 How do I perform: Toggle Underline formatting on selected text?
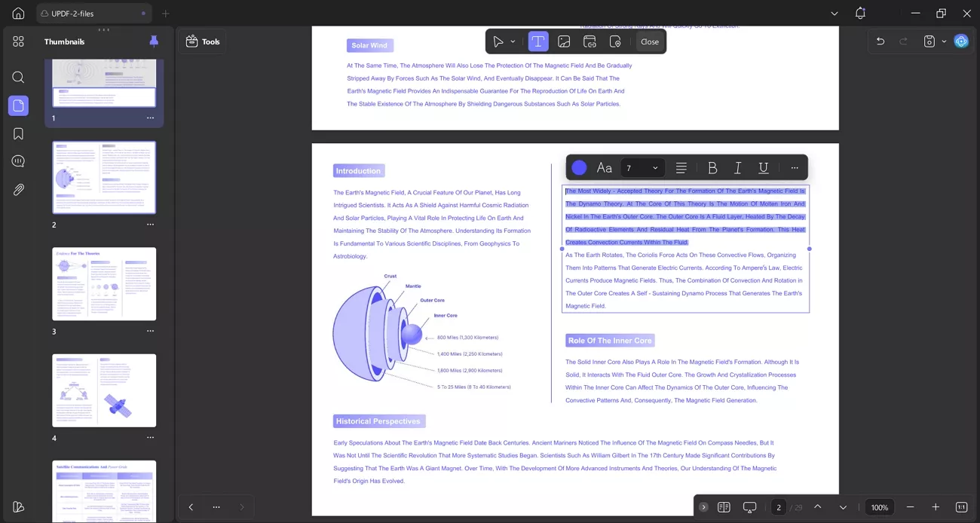(763, 167)
